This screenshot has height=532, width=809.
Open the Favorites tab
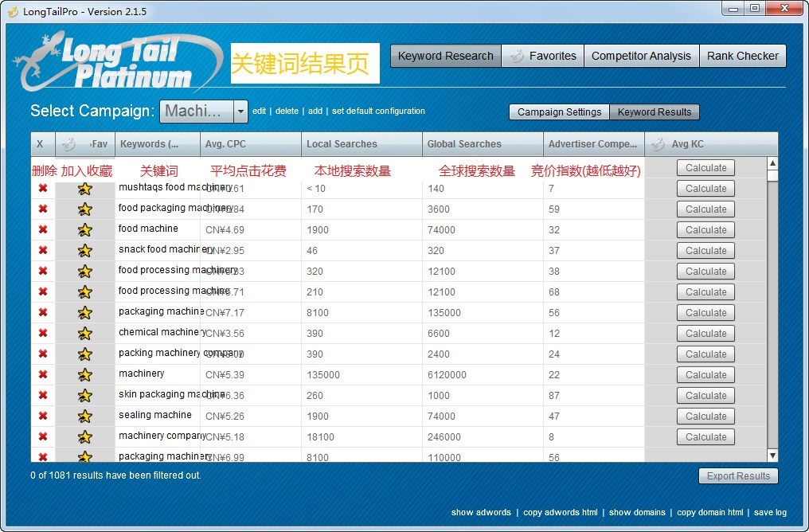coord(542,56)
